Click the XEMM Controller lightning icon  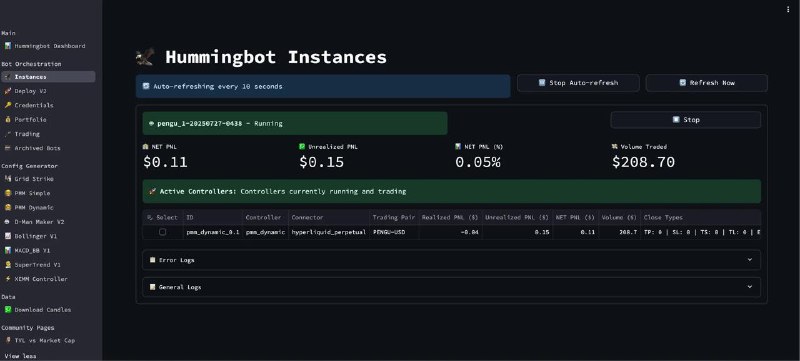[8, 279]
